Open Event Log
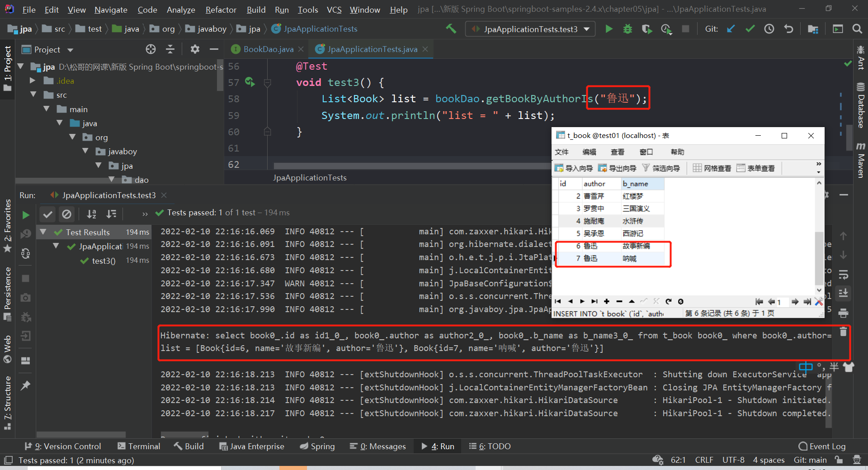This screenshot has height=470, width=868. coord(822,446)
